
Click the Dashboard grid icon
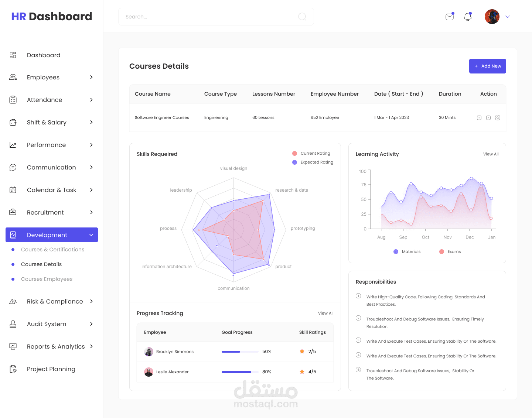click(13, 55)
